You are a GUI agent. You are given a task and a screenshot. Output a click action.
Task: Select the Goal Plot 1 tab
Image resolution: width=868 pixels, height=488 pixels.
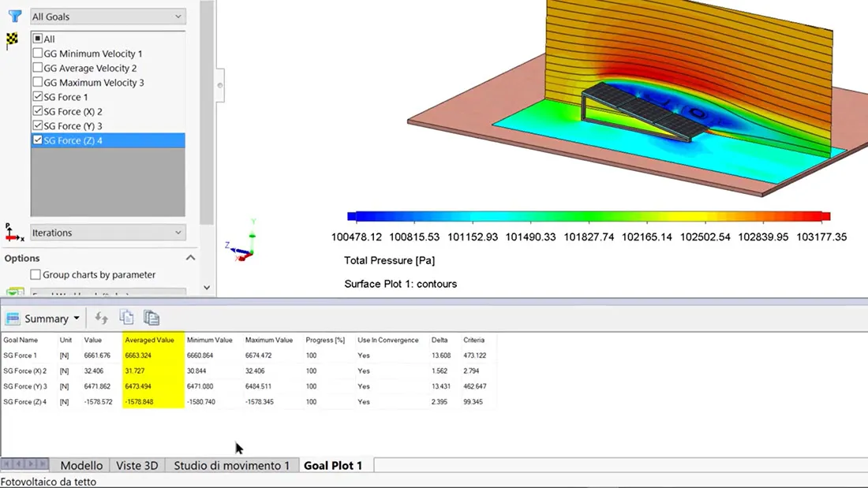pos(333,465)
